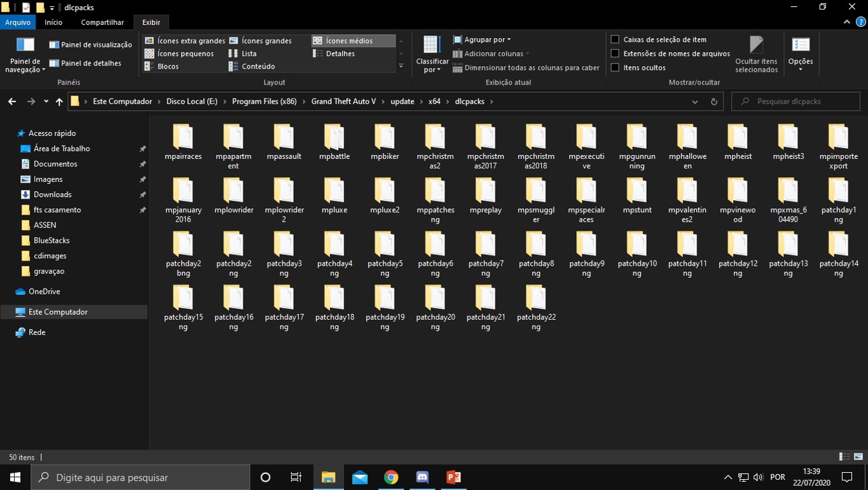
Task: Select the patchday2bng folder
Action: click(x=183, y=254)
